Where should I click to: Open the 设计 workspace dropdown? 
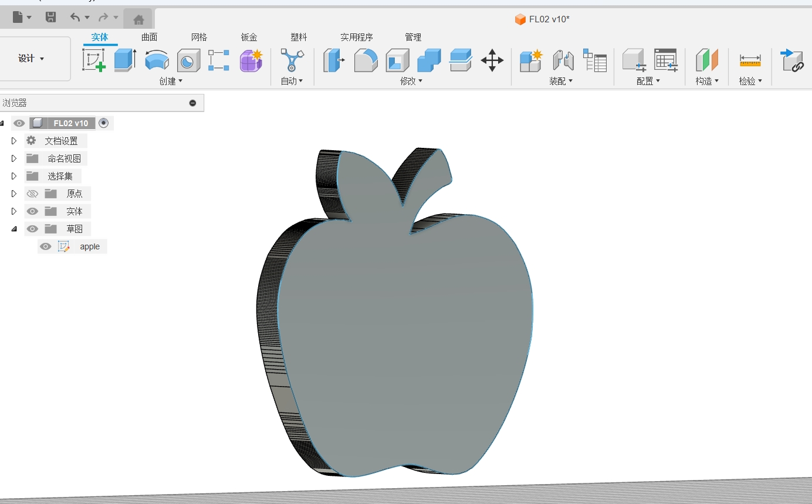[x=32, y=59]
